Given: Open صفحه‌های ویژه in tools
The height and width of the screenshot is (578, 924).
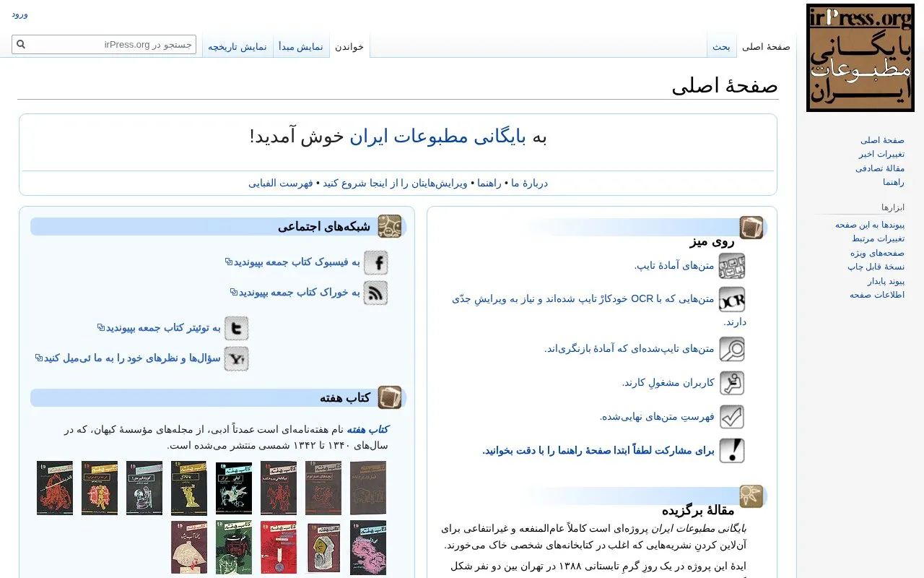Looking at the screenshot, I should coord(877,253).
